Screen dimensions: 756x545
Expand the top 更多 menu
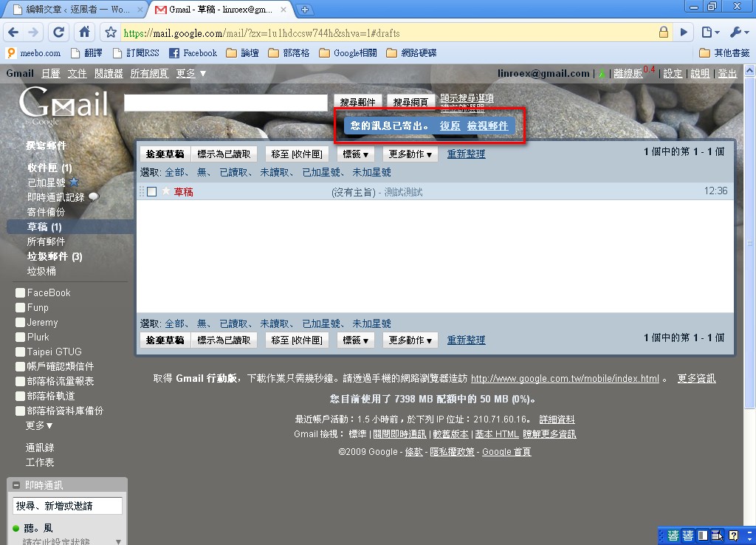pos(191,73)
